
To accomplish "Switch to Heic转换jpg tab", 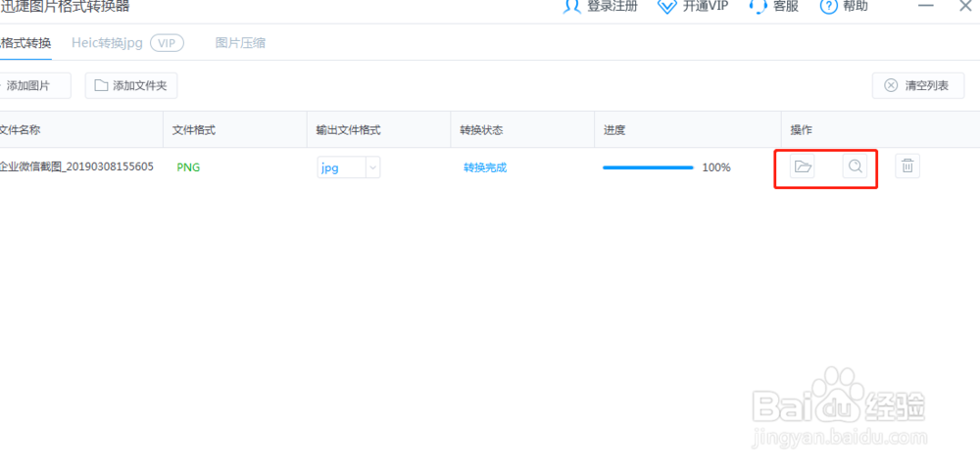I will pyautogui.click(x=107, y=42).
